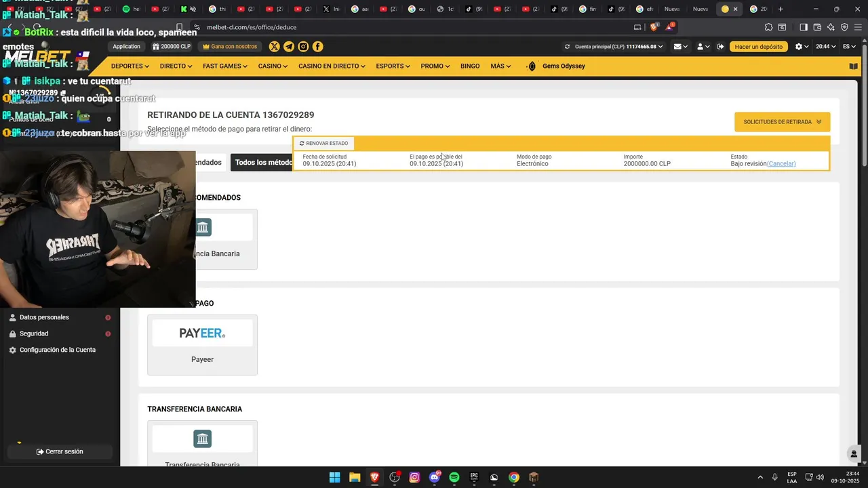Viewport: 868px width, 488px height.
Task: Open the browser hamburger menu
Action: (x=858, y=27)
